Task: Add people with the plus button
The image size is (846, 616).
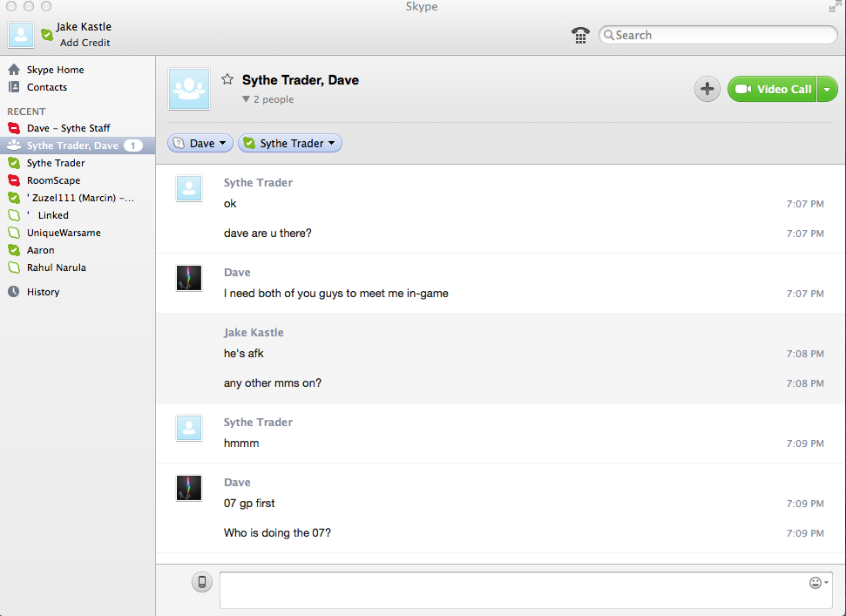Action: 707,89
